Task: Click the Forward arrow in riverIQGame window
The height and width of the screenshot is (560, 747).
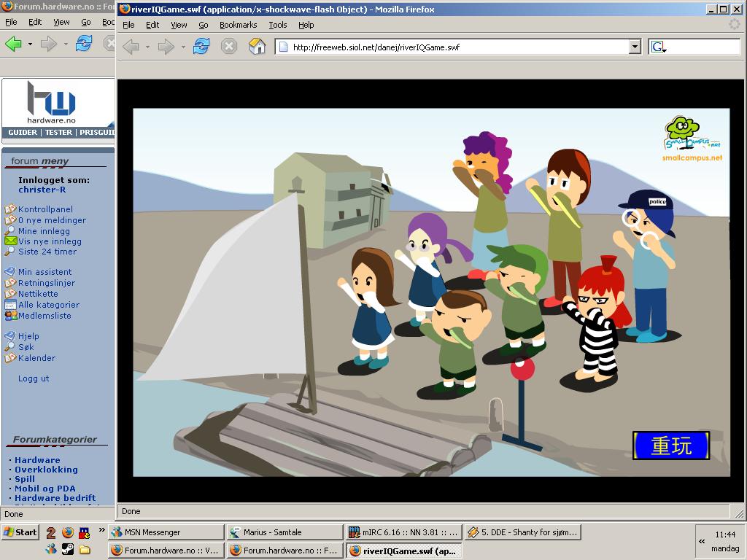Action: pos(166,47)
